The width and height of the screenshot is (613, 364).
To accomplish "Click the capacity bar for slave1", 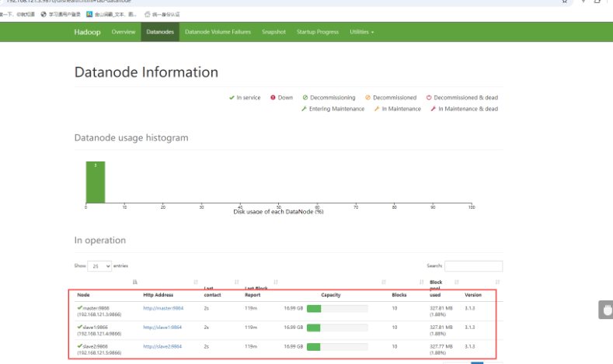I will coord(337,328).
